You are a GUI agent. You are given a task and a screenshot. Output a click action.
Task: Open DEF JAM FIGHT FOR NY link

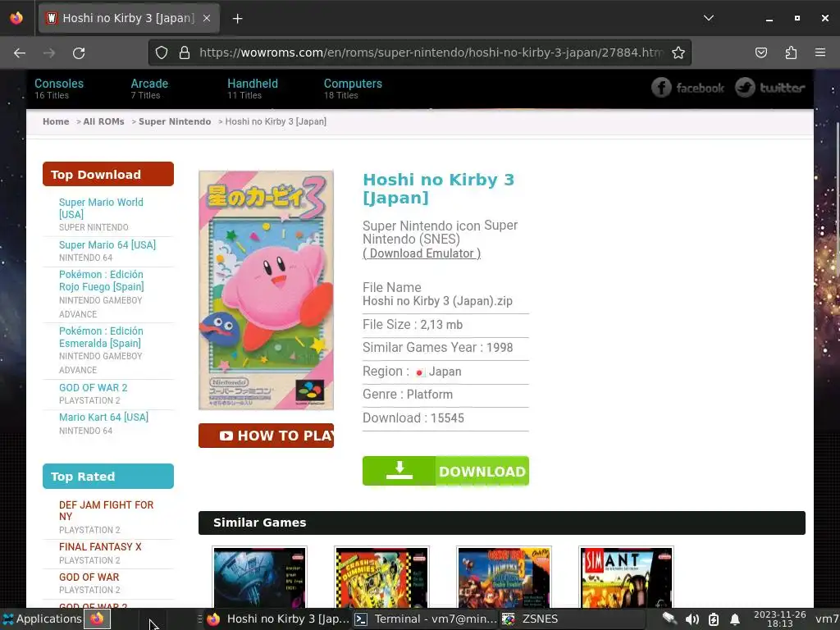pyautogui.click(x=106, y=510)
